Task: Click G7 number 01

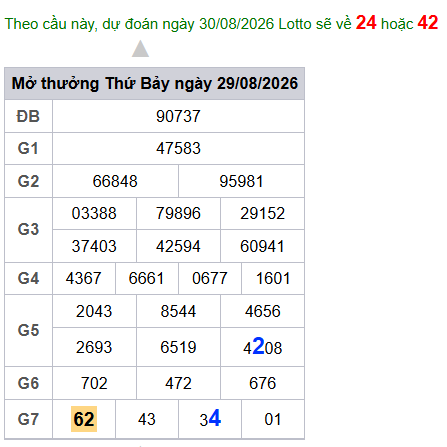Action: (x=273, y=419)
